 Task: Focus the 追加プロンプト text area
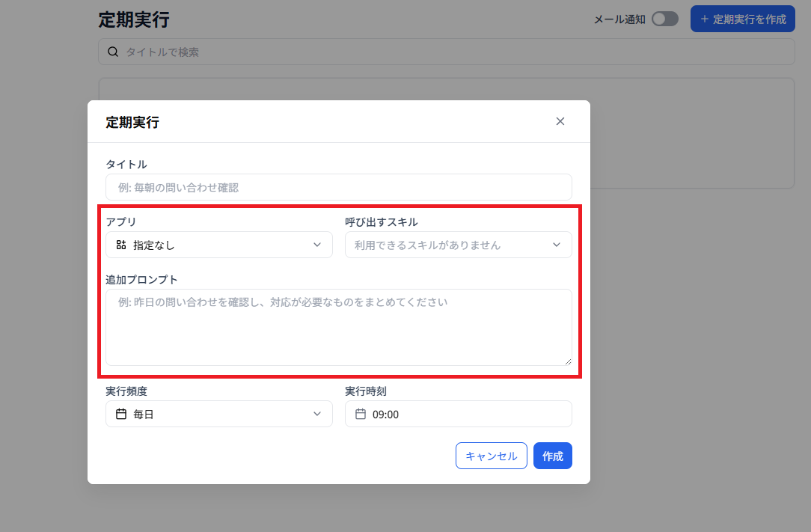tap(339, 327)
